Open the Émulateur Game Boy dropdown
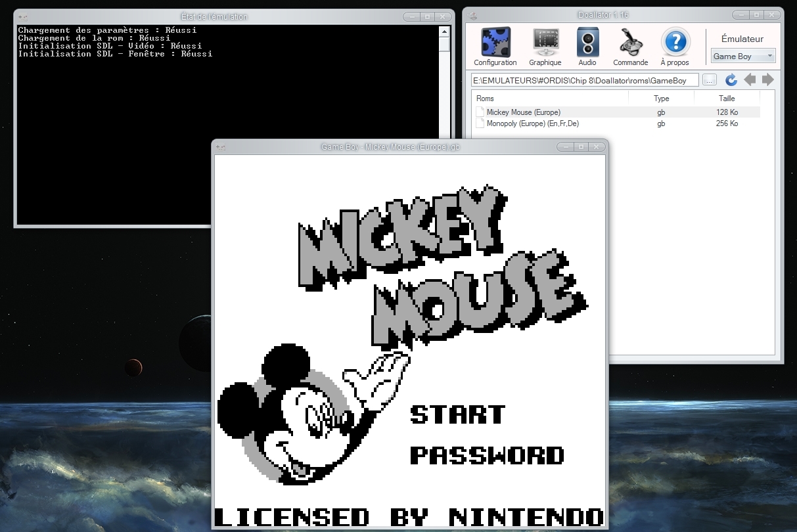Viewport: 797px width, 532px height. coord(743,56)
